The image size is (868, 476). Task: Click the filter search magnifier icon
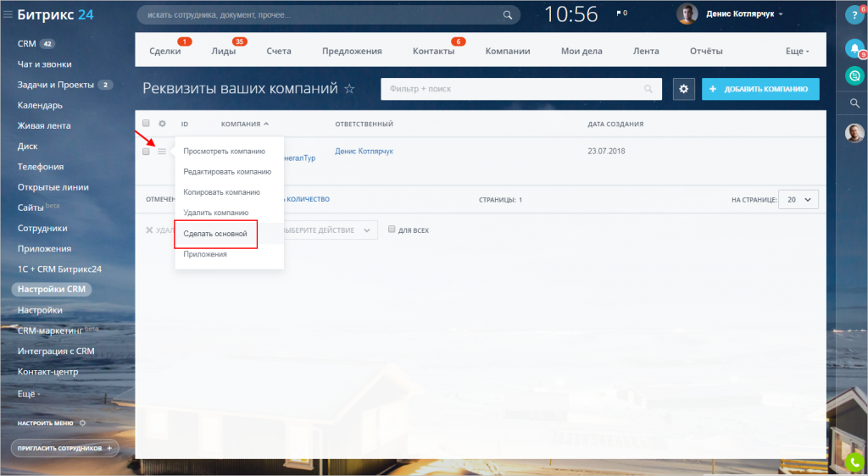tap(648, 88)
